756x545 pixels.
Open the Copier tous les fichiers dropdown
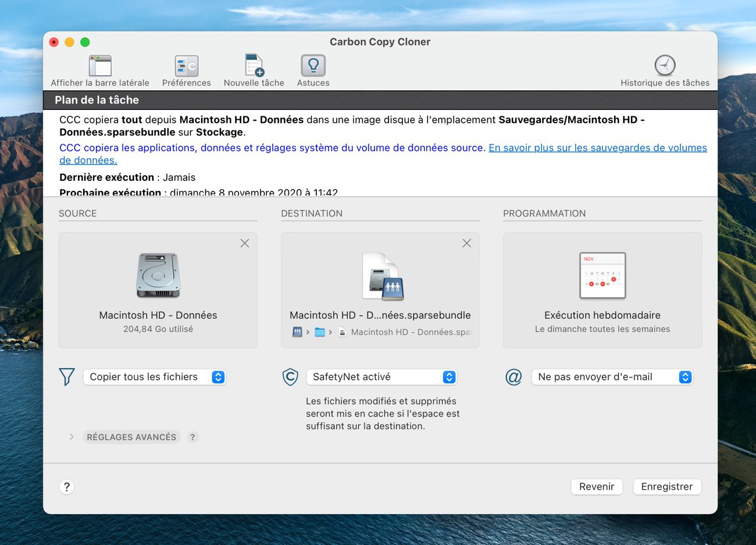click(154, 376)
